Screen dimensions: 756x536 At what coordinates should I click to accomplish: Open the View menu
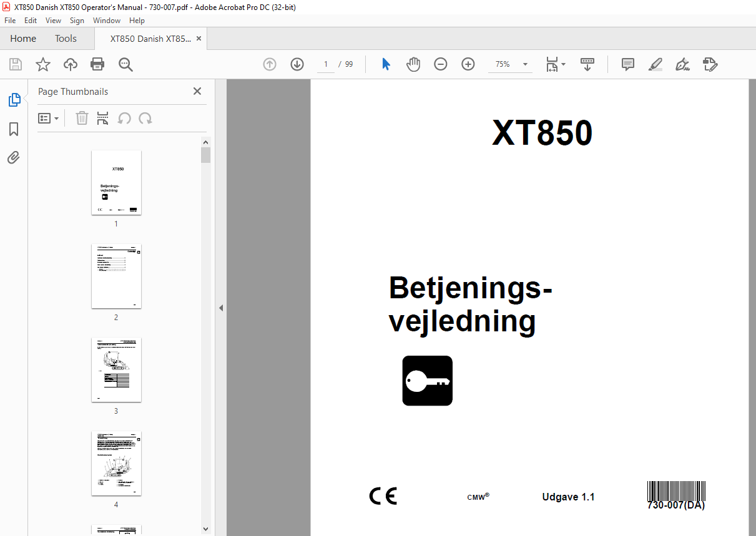tap(54, 21)
